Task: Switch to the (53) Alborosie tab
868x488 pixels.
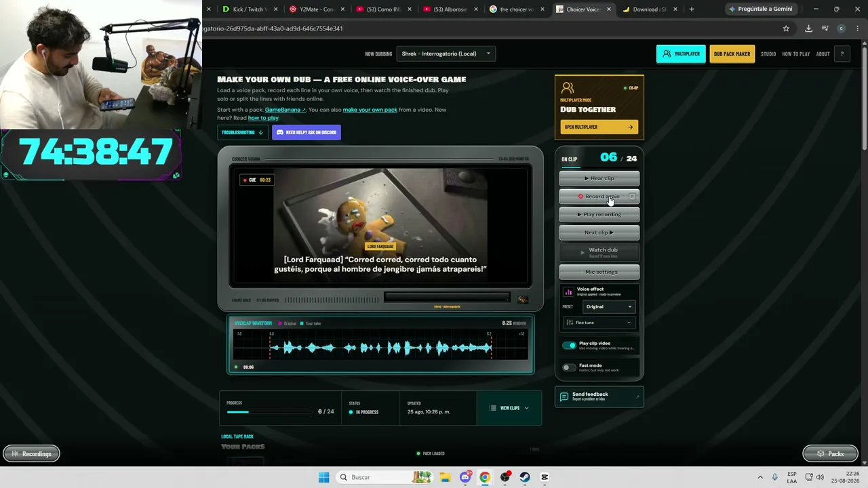Action: coord(448,9)
